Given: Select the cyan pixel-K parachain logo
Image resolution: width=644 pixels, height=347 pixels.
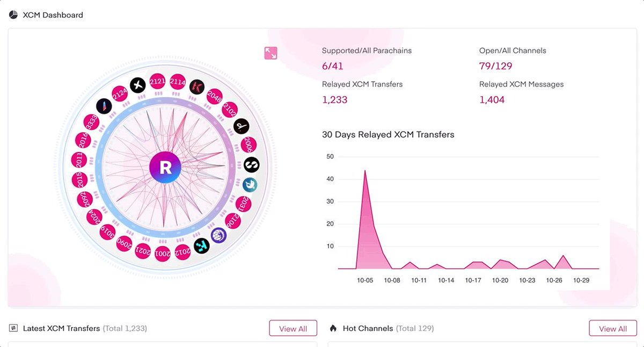Looking at the screenshot, I should (x=201, y=246).
